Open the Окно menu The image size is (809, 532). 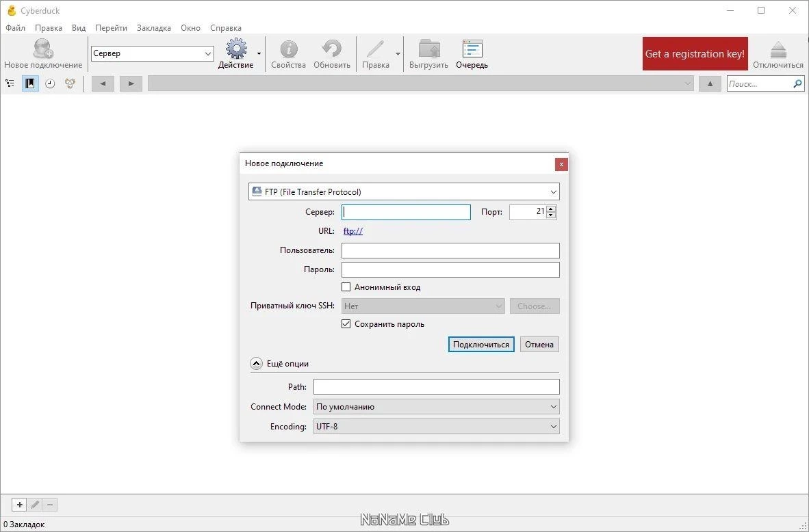click(x=190, y=28)
